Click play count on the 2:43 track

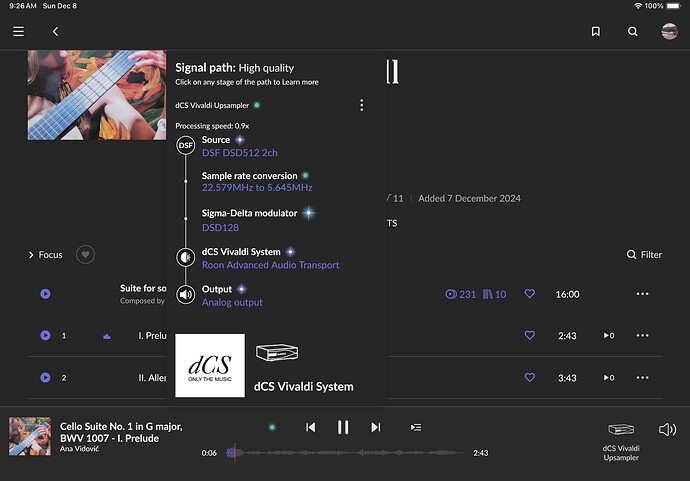(x=609, y=335)
